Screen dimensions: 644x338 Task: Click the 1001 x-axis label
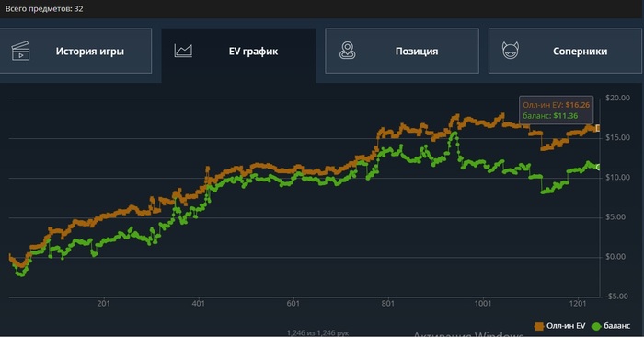(x=483, y=304)
